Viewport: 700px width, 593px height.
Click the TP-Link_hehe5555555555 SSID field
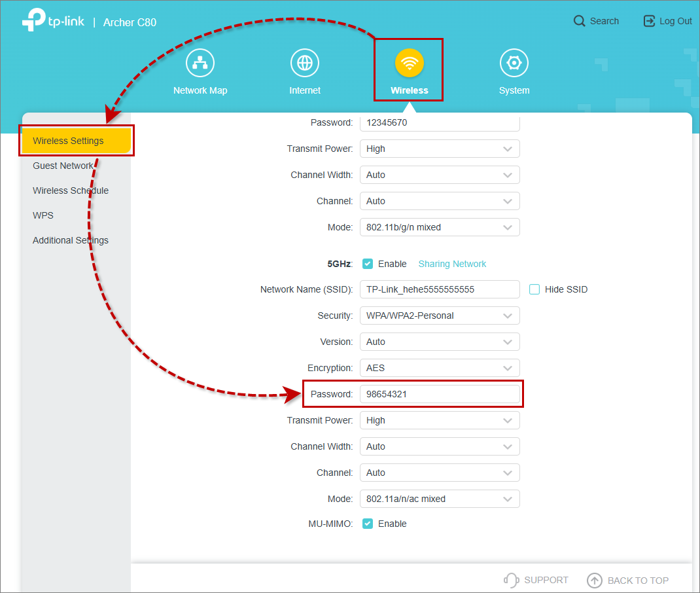pos(440,289)
